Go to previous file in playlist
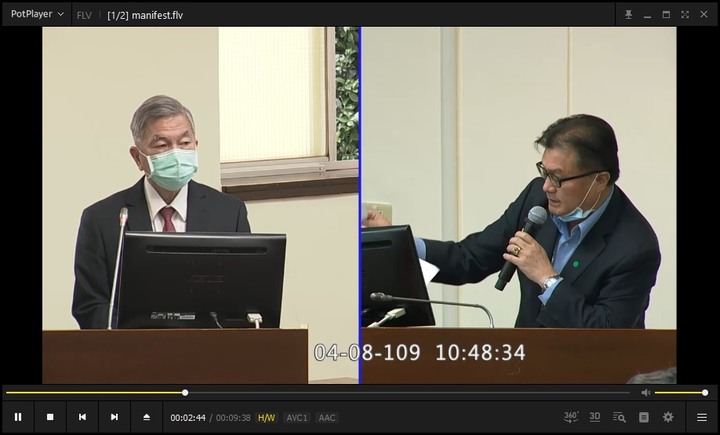Image resolution: width=720 pixels, height=435 pixels. (x=82, y=417)
